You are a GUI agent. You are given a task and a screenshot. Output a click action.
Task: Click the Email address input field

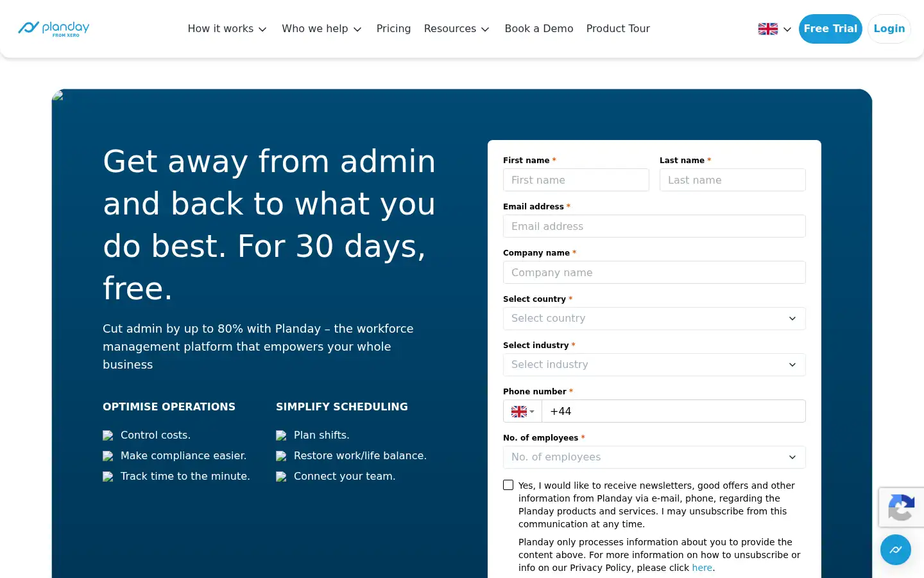coord(654,226)
